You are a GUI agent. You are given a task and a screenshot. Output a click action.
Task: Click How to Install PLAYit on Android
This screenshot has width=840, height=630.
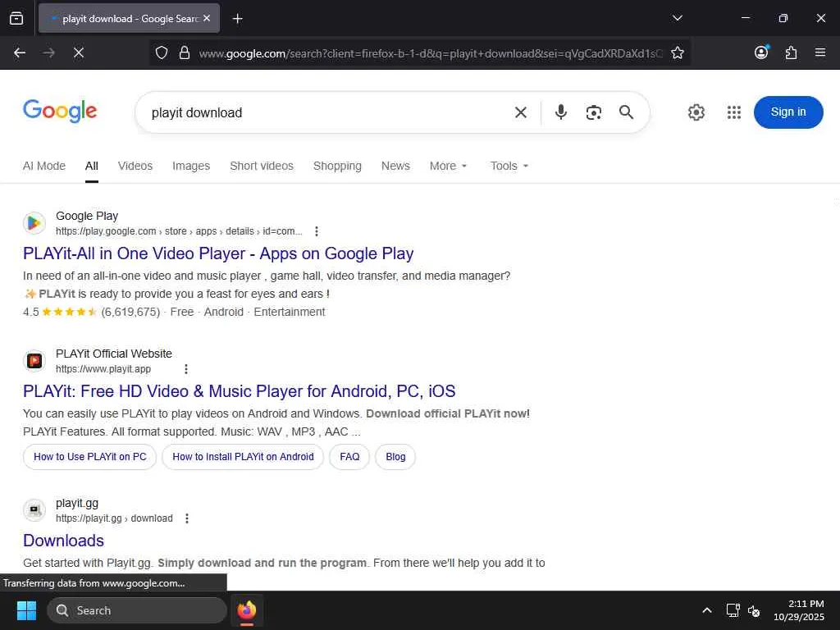243,457
